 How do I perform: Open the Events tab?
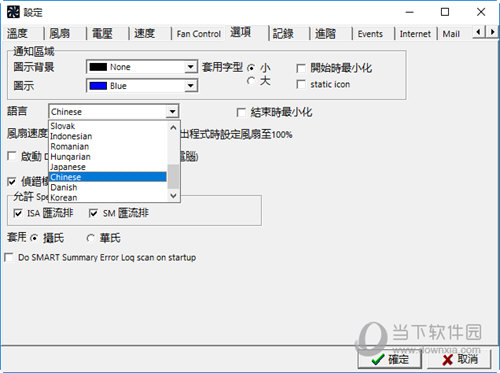coord(370,34)
